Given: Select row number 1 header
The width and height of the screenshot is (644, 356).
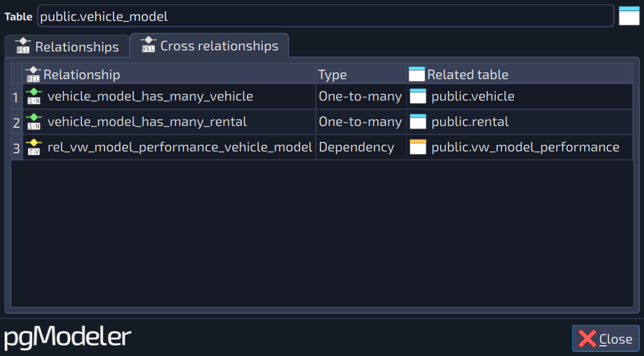Looking at the screenshot, I should (16, 97).
